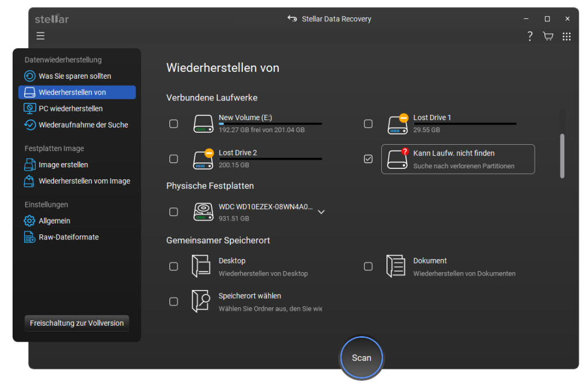Viewport: 588px width, 386px height.
Task: Uncheck the Kann Laufw. nicht finden checkbox
Action: pos(368,159)
